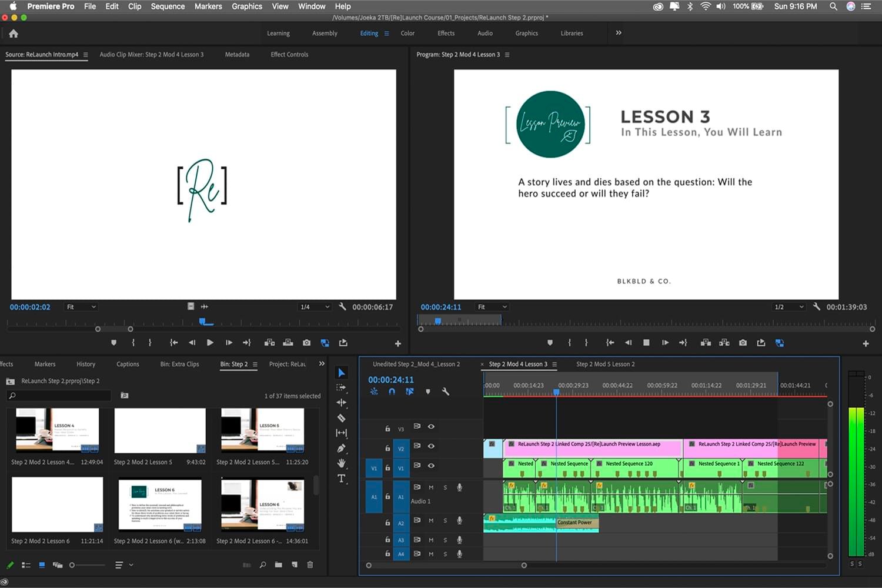The image size is (882, 588).
Task: Stop playback in Program monitor
Action: pyautogui.click(x=646, y=343)
